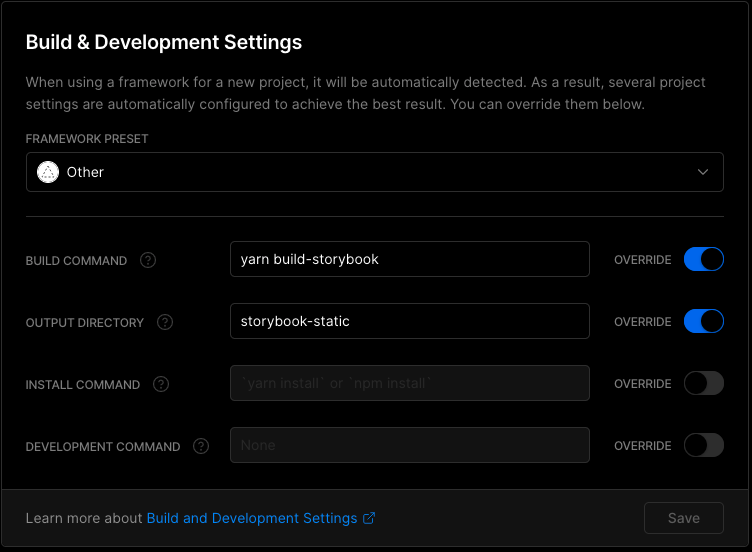The height and width of the screenshot is (552, 752).
Task: Enable Development Command override switch
Action: (x=703, y=446)
